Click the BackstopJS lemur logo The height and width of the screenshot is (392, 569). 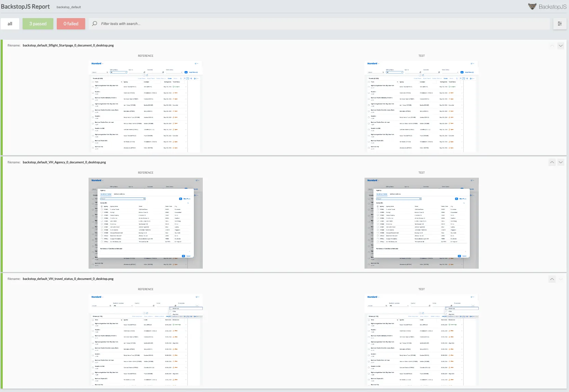[532, 6]
